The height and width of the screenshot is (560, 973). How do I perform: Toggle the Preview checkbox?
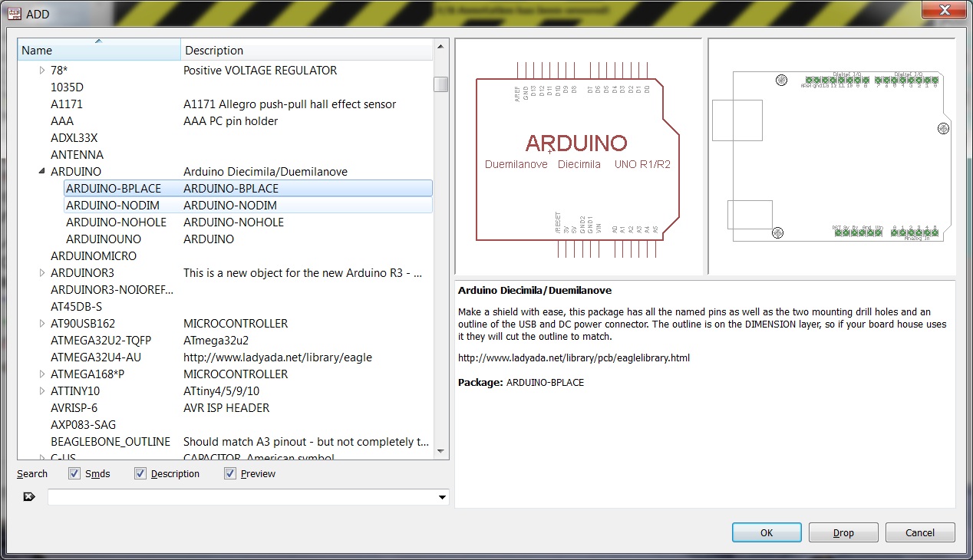[x=229, y=473]
